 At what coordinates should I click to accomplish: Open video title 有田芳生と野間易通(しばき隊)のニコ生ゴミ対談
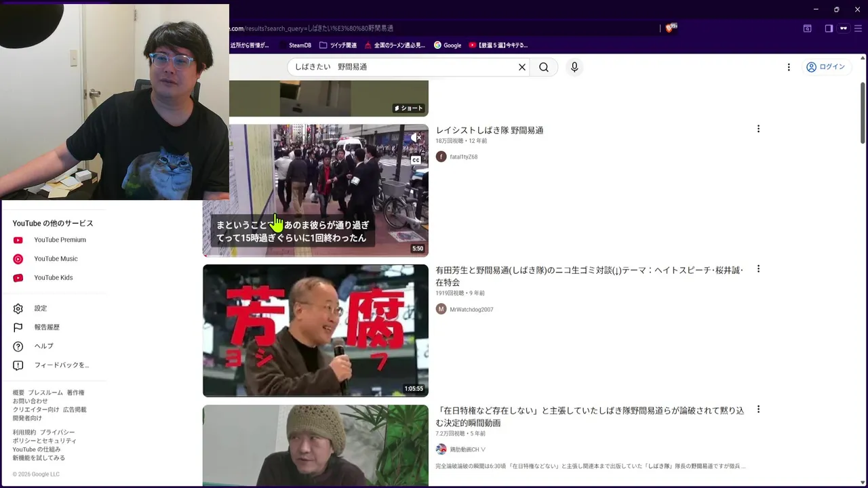(589, 276)
